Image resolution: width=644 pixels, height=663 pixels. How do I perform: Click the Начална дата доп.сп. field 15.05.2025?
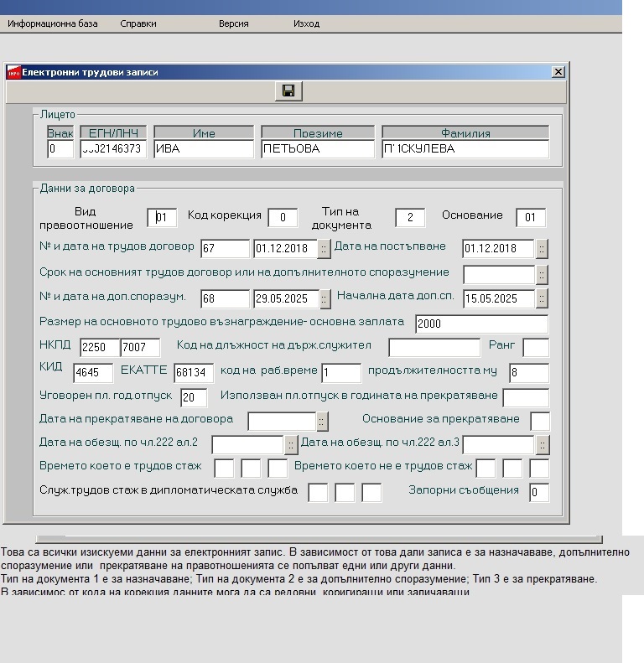point(499,299)
